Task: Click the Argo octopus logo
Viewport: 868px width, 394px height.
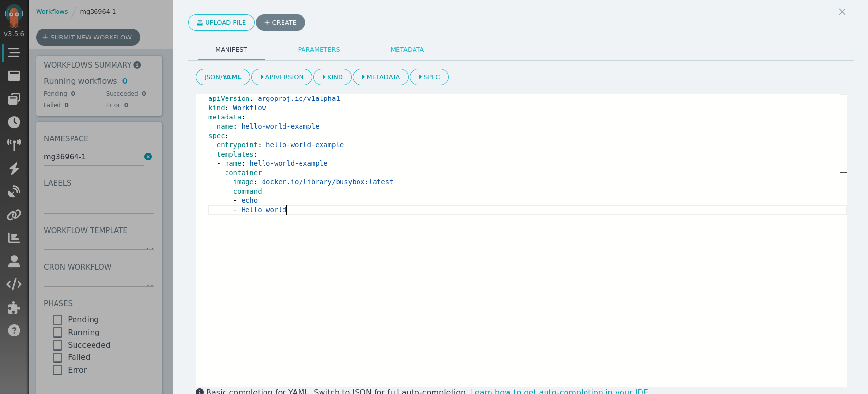Action: pos(14,16)
